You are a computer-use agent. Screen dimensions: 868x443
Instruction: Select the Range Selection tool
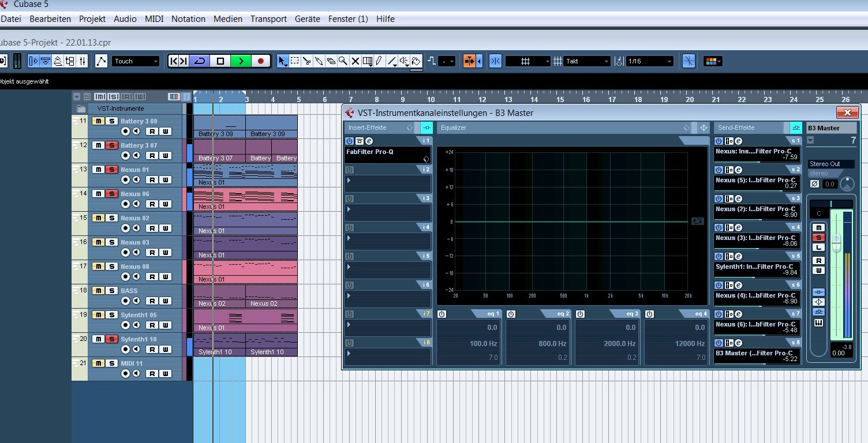coord(295,61)
